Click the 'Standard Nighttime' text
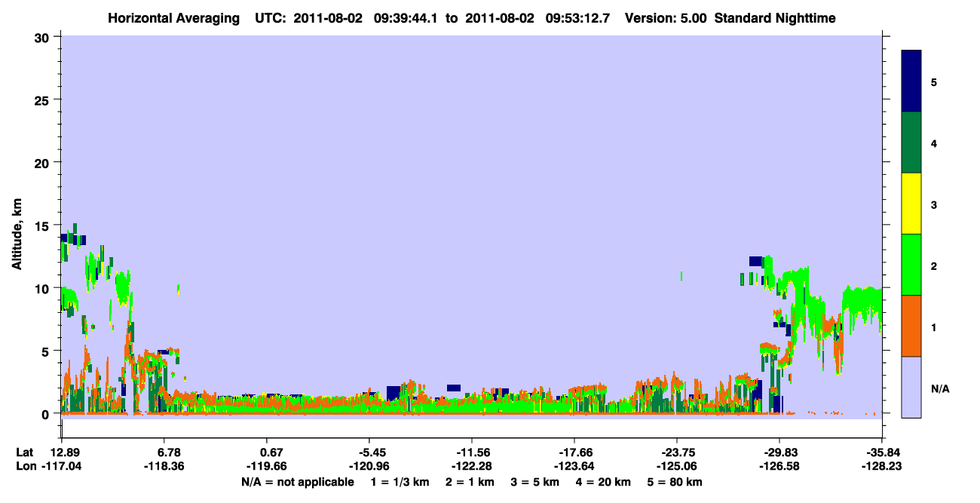The height and width of the screenshot is (503, 980). [x=775, y=18]
